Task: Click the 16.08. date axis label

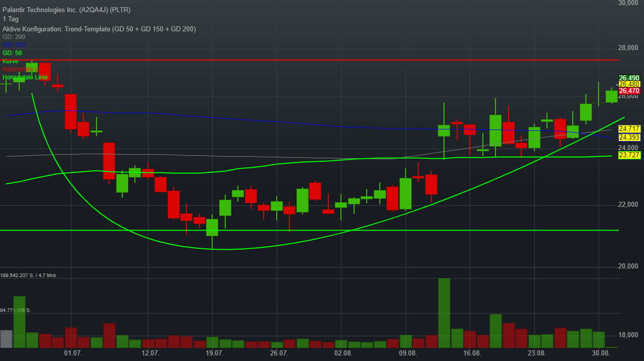Action: 472,353
